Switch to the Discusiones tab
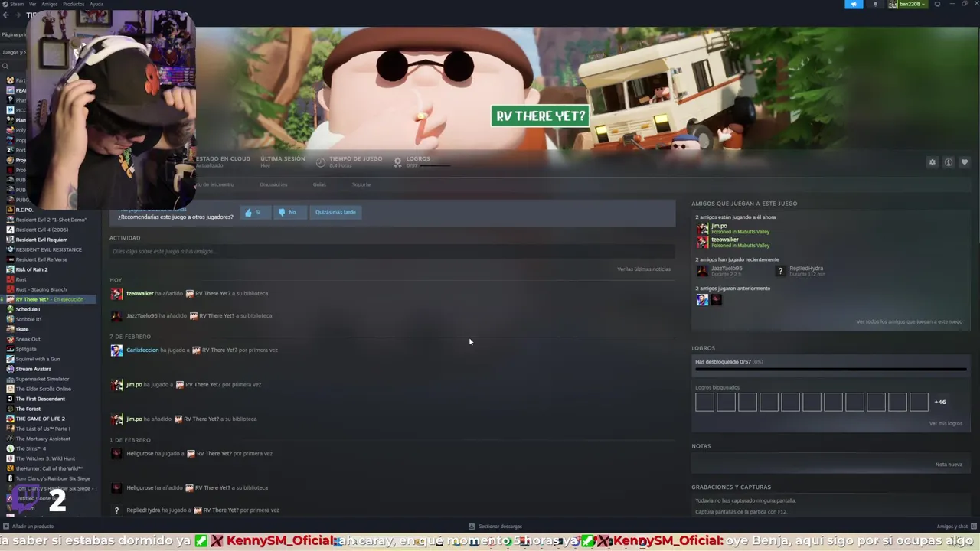 [x=273, y=184]
